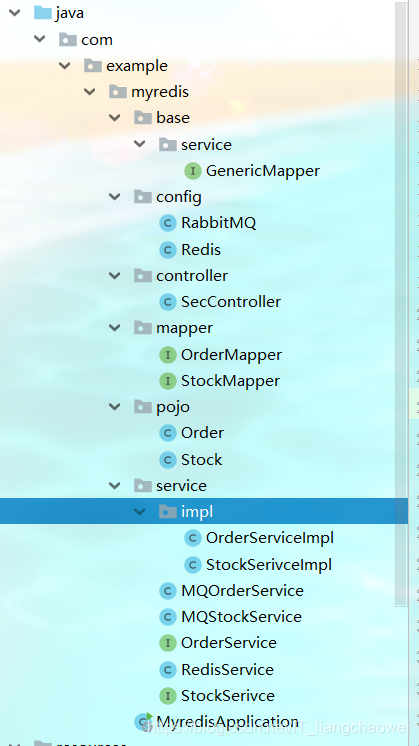Select the MQOrderService file name
This screenshot has width=419, height=746.
[x=242, y=591]
